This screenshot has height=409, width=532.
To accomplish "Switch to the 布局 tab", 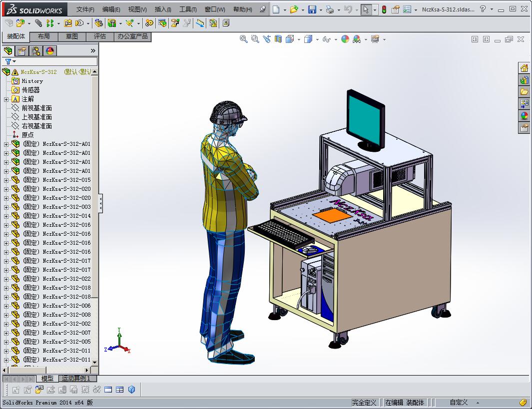I will 44,36.
